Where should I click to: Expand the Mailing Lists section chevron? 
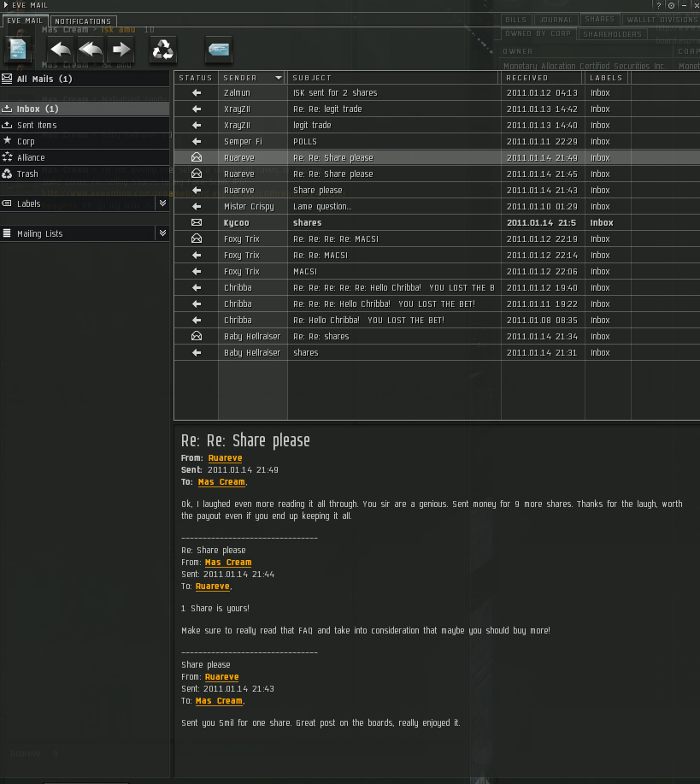pyautogui.click(x=162, y=233)
